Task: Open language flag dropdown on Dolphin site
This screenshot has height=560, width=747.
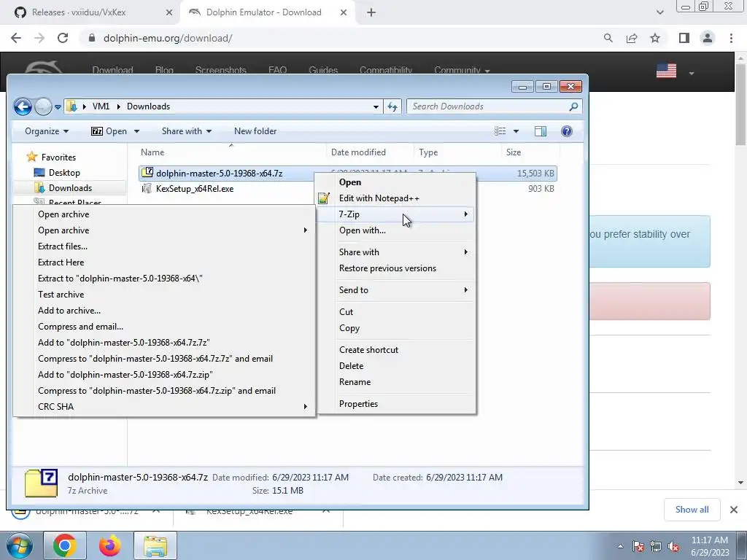Action: click(x=692, y=73)
